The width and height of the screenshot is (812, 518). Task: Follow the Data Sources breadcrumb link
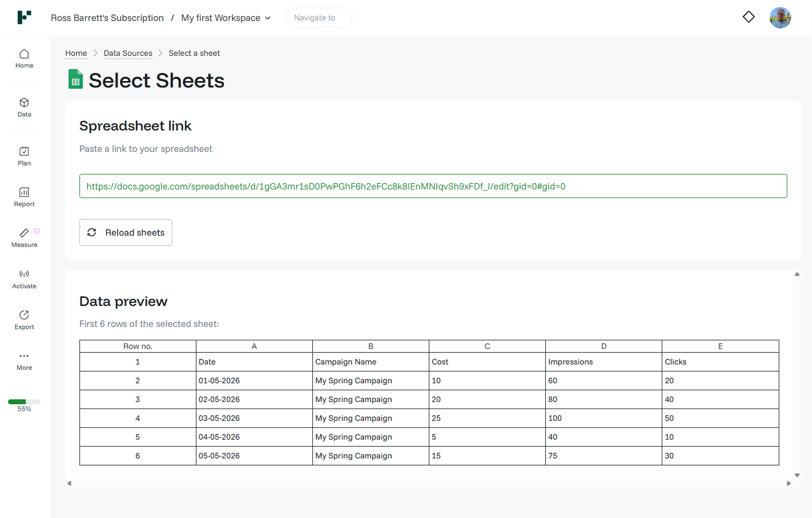coord(128,53)
